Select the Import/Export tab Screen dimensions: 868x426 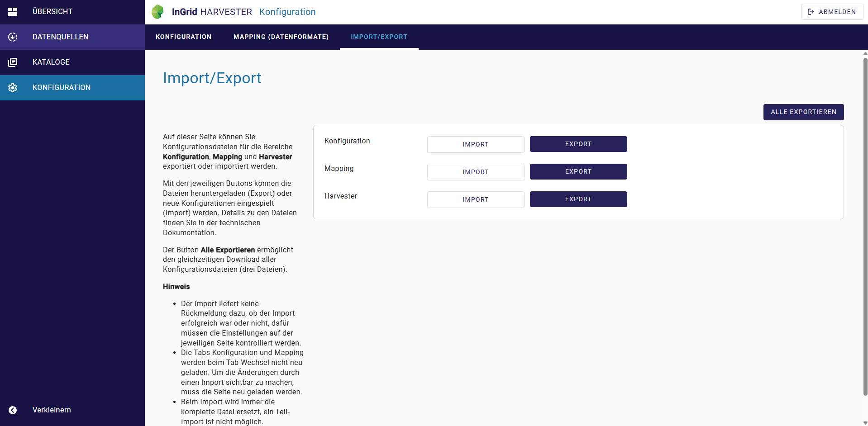coord(379,37)
